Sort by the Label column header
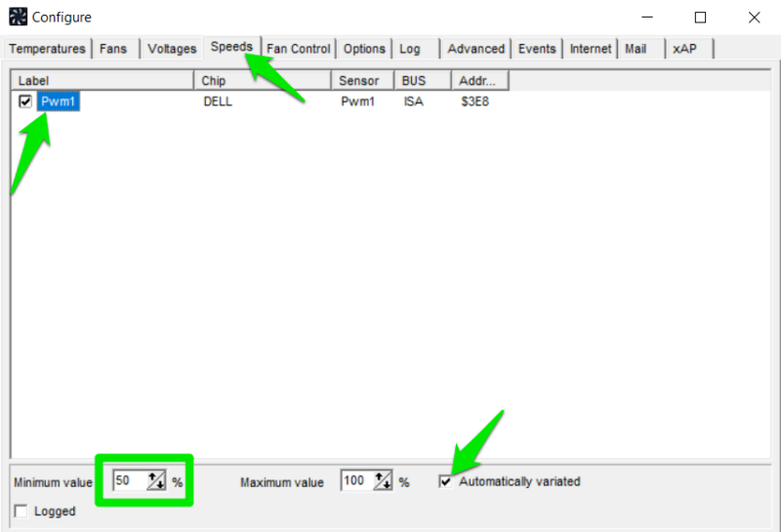The width and height of the screenshot is (781, 532). [x=103, y=80]
